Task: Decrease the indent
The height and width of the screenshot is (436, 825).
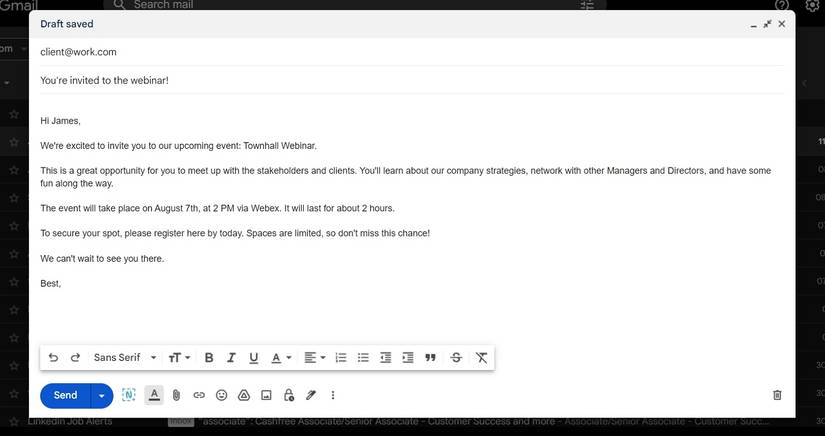Action: 386,358
